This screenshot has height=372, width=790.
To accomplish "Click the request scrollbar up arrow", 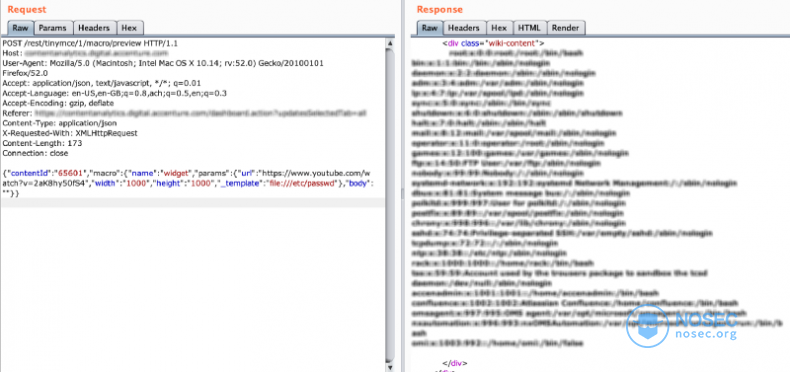I will pyautogui.click(x=389, y=44).
